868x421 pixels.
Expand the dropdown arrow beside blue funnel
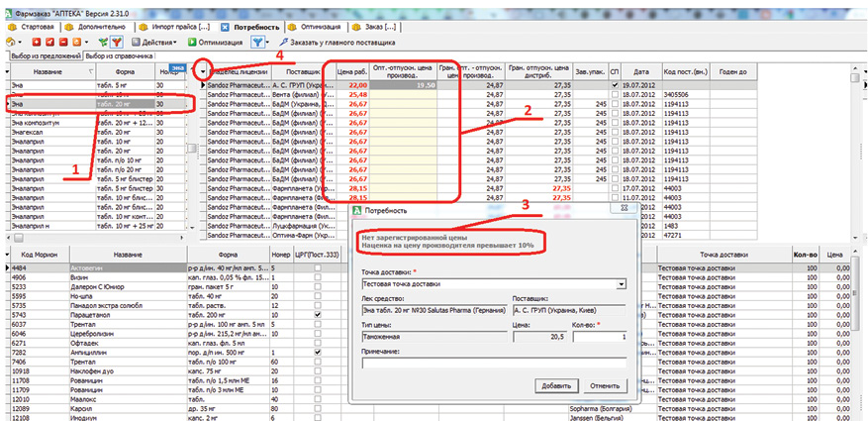pyautogui.click(x=267, y=42)
